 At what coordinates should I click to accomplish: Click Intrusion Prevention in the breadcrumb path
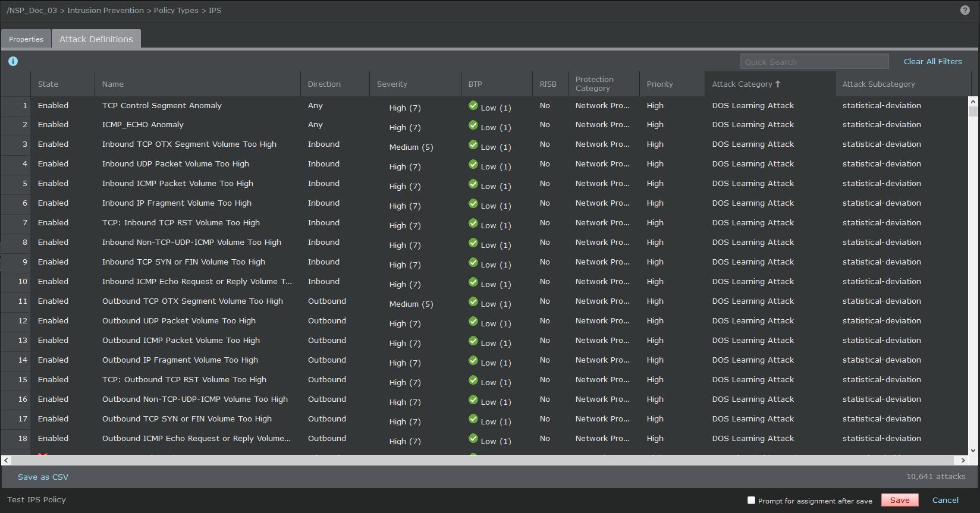(x=105, y=10)
